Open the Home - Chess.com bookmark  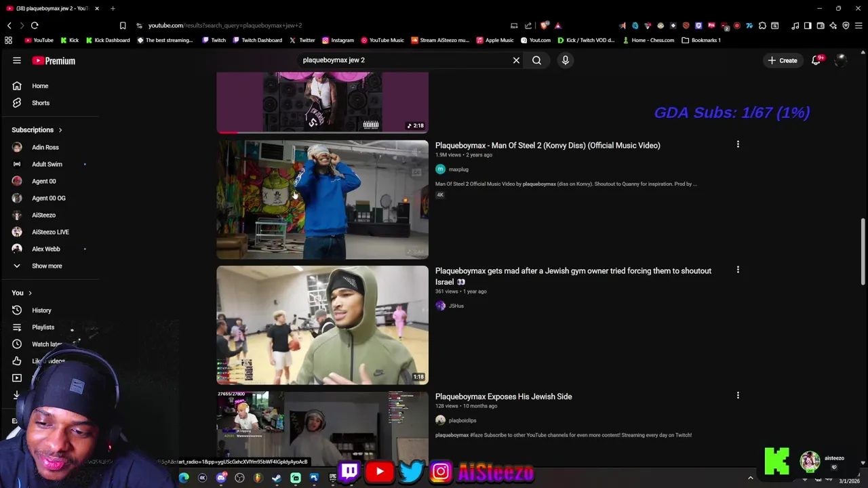648,40
